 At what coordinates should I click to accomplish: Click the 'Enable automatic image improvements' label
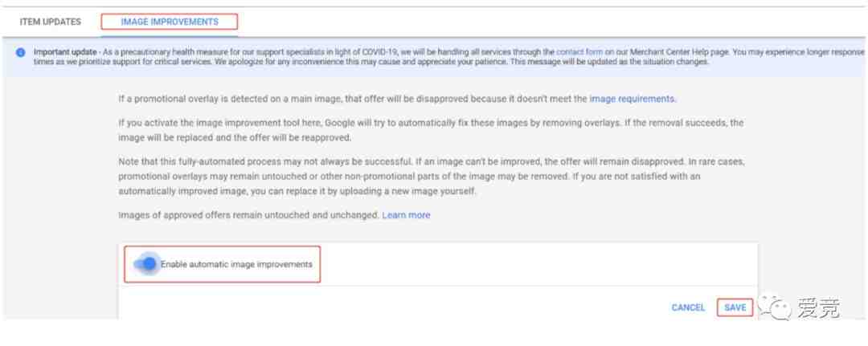[236, 264]
